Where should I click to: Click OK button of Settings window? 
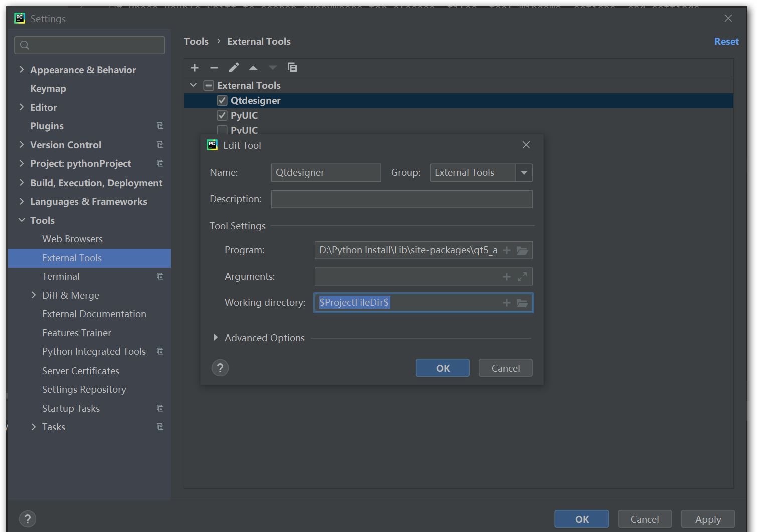pos(582,519)
